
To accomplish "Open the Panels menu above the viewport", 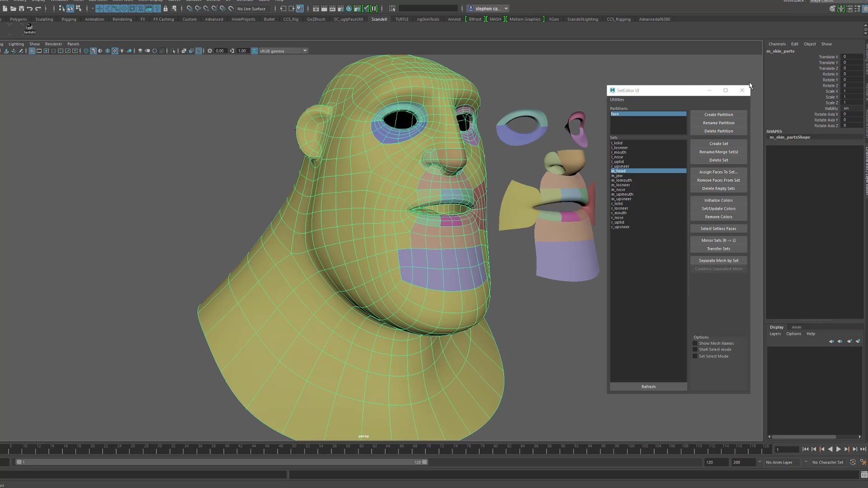I will pyautogui.click(x=73, y=44).
